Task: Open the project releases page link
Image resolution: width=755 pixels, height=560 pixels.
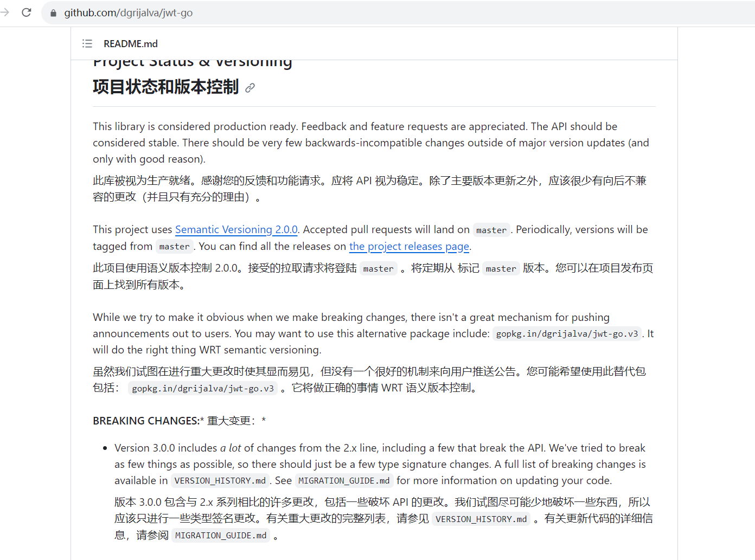Action: 409,247
